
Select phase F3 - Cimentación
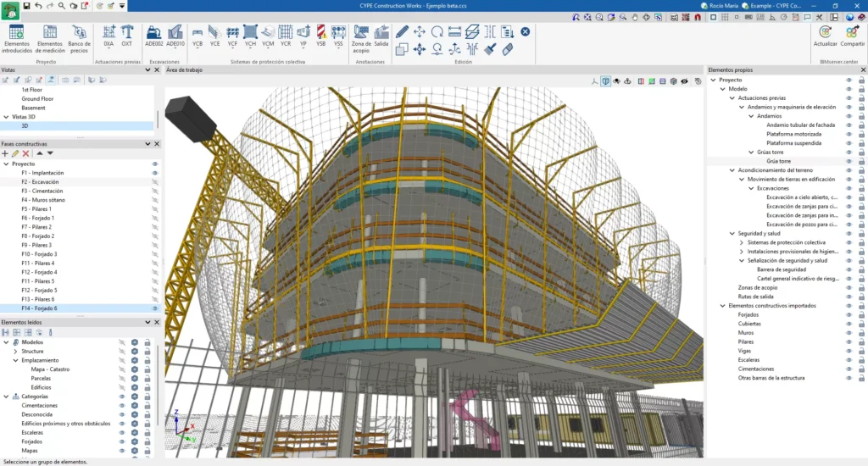42,191
